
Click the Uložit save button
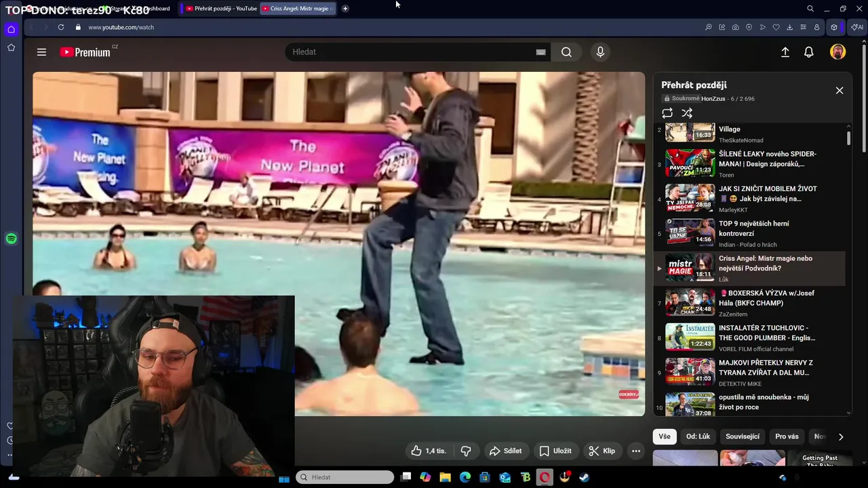[x=555, y=451]
